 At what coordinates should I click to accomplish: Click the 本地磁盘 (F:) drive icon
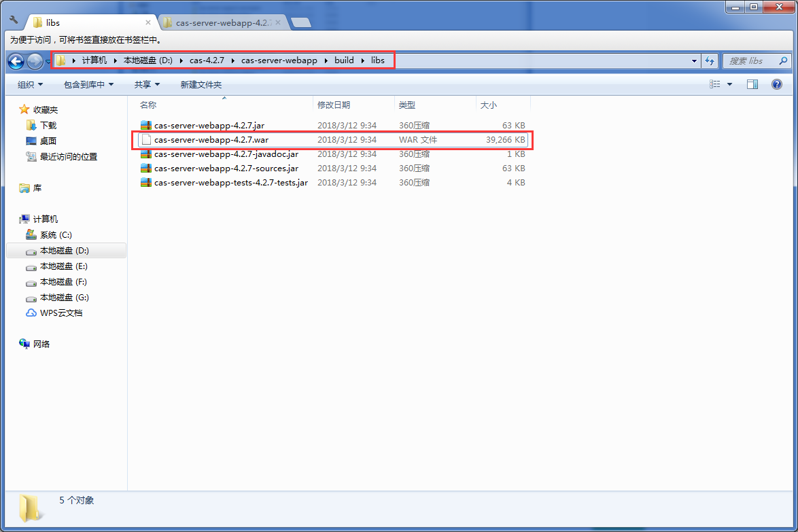coord(31,283)
